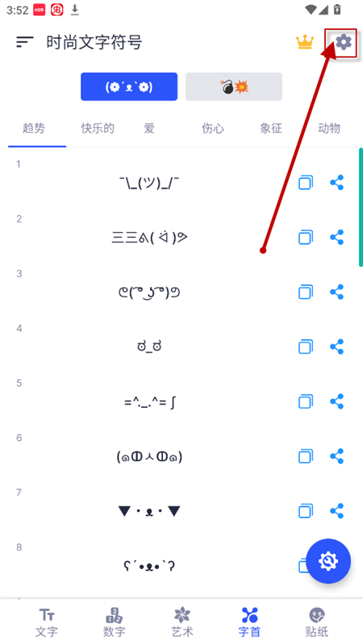Tap the row 3 ლ(ಠ益ಠ)ლ style emoticon text

pos(149,292)
